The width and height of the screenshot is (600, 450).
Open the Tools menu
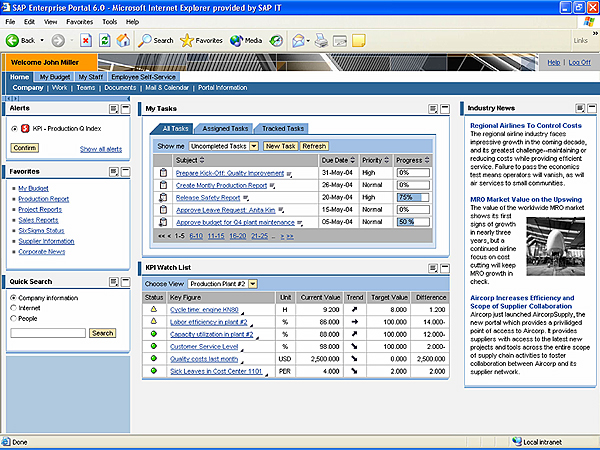(109, 22)
